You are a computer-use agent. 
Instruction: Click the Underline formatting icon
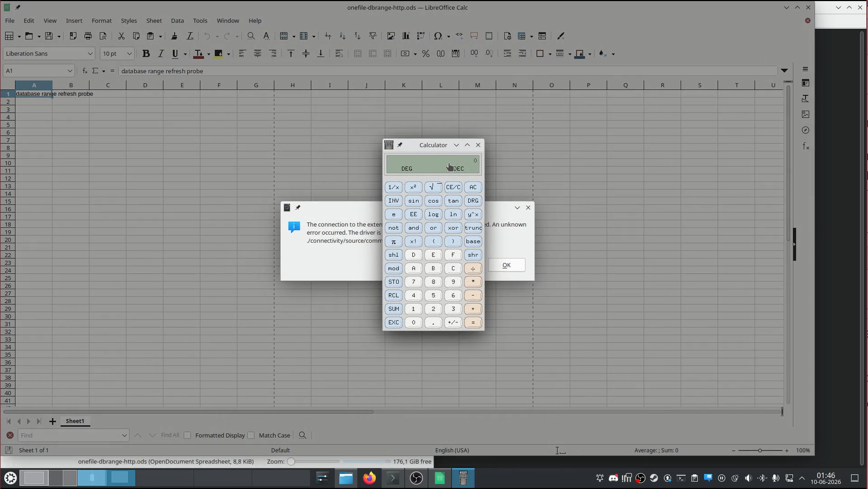(x=175, y=54)
